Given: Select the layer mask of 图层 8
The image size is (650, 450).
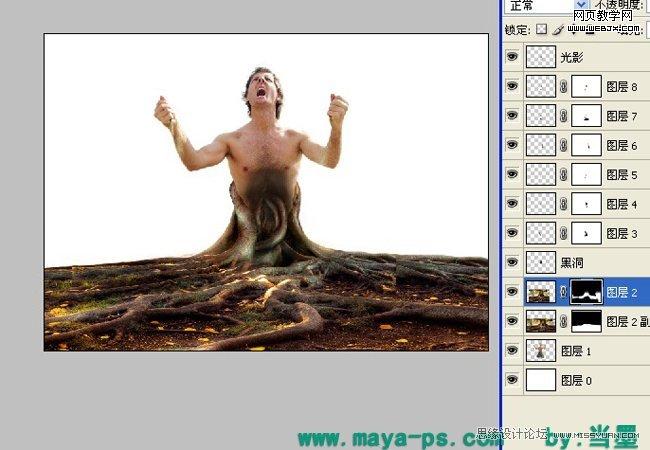Looking at the screenshot, I should click(586, 86).
